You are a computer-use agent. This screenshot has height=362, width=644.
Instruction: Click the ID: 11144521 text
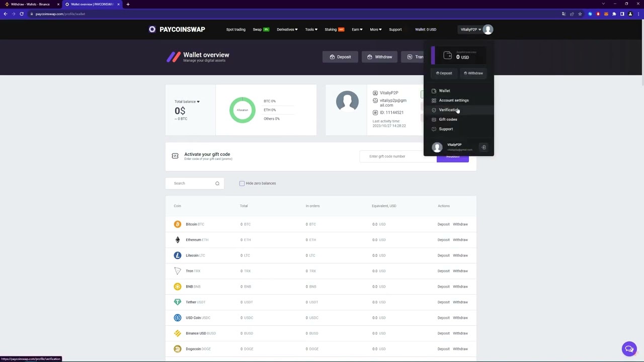391,113
